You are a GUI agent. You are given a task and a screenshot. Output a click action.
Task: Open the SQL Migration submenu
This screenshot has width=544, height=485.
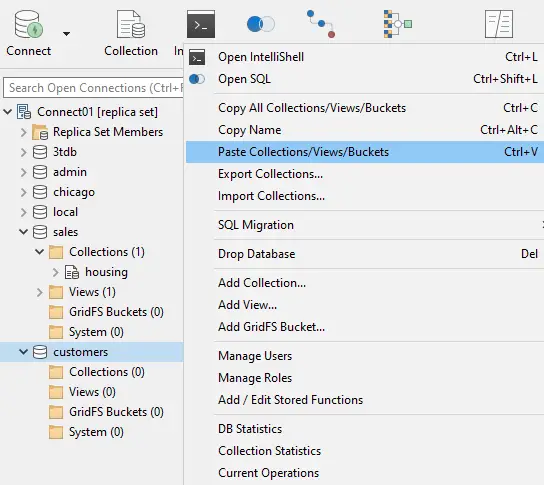(x=365, y=225)
